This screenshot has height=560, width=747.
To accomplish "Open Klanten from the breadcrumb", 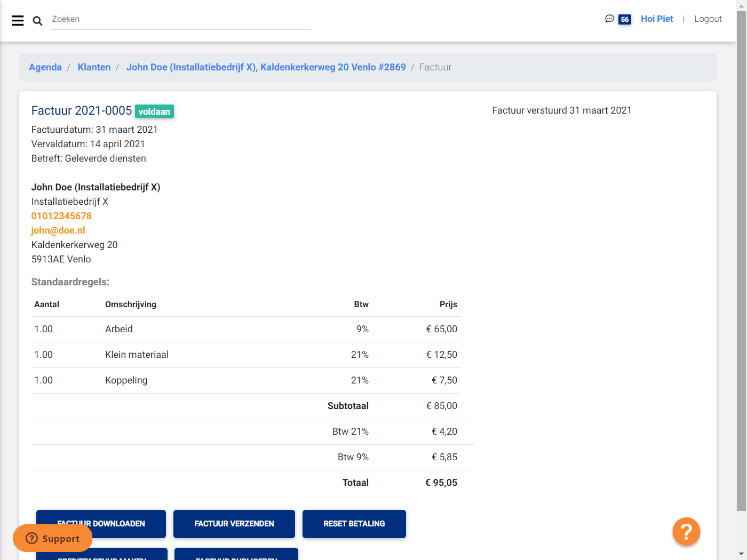I will click(x=94, y=67).
